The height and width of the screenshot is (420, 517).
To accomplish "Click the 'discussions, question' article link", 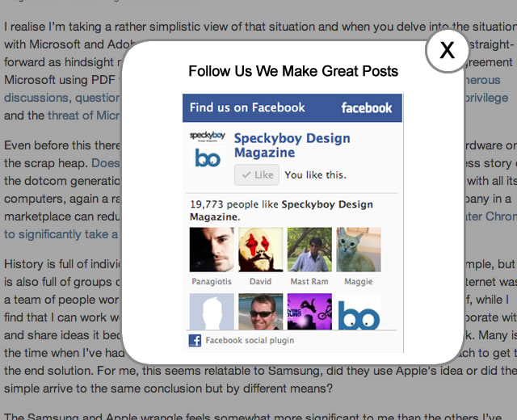I will pos(62,98).
